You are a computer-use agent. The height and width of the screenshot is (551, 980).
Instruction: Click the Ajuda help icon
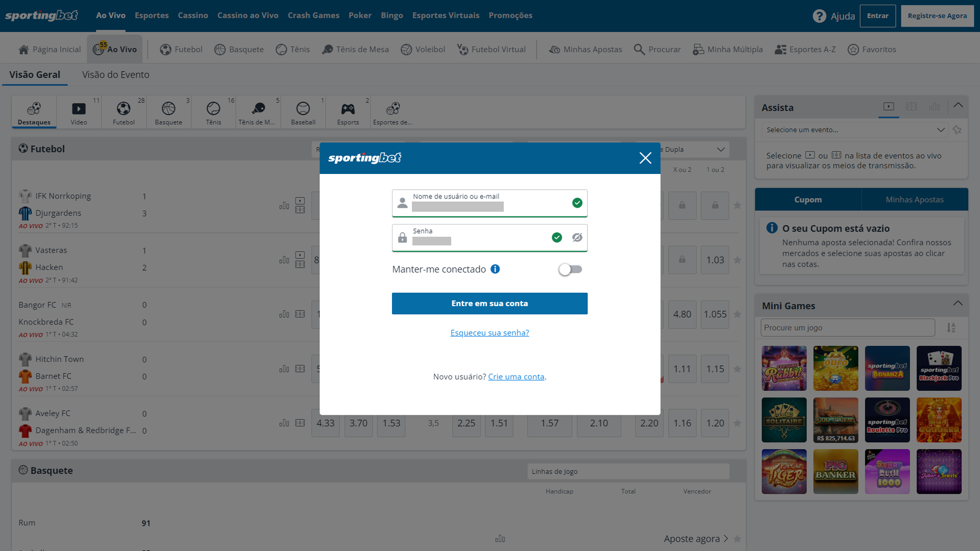click(819, 16)
